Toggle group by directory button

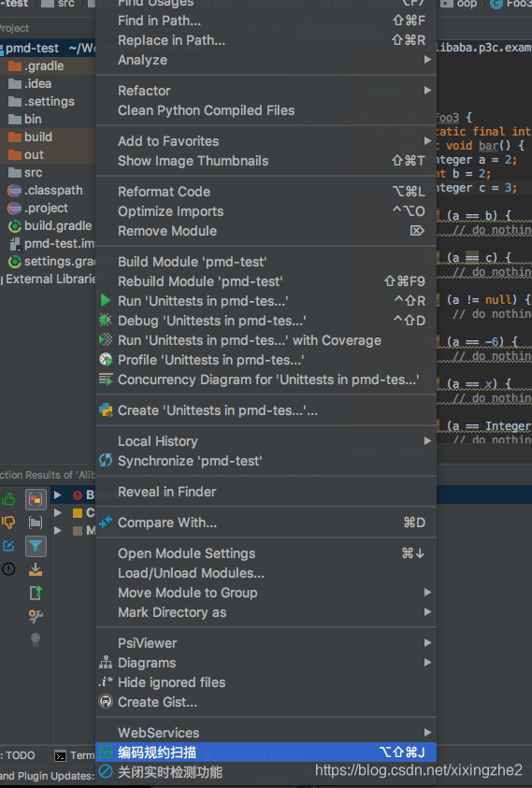[36, 523]
